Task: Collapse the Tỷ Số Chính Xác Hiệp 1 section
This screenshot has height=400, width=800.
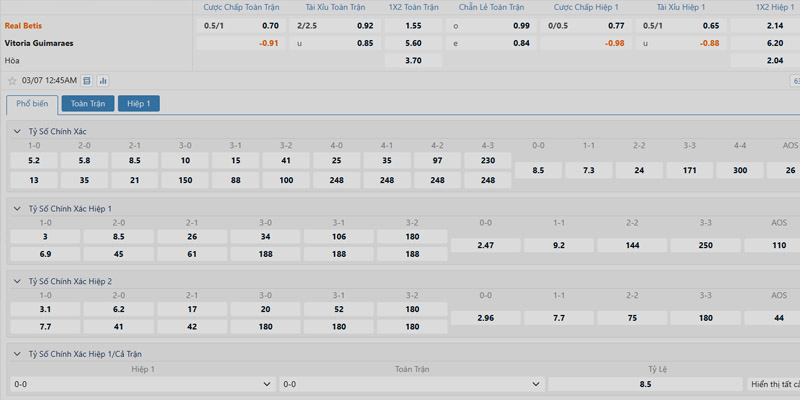Action: 17,209
